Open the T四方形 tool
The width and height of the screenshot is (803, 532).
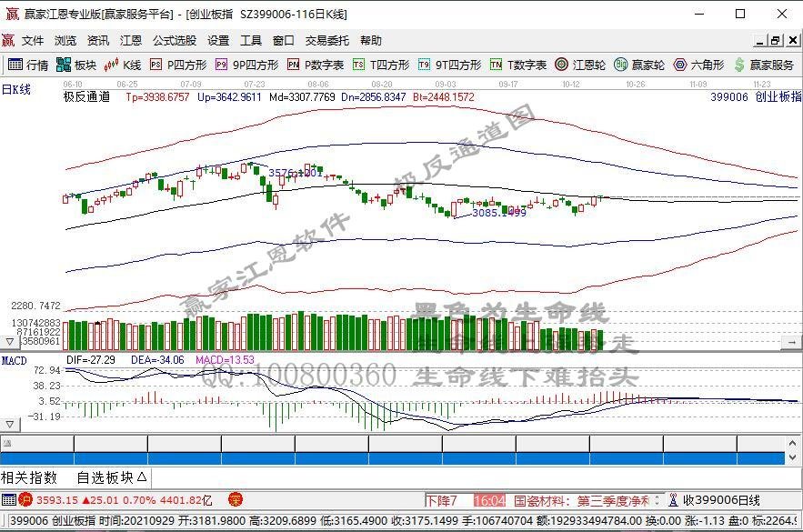(381, 65)
